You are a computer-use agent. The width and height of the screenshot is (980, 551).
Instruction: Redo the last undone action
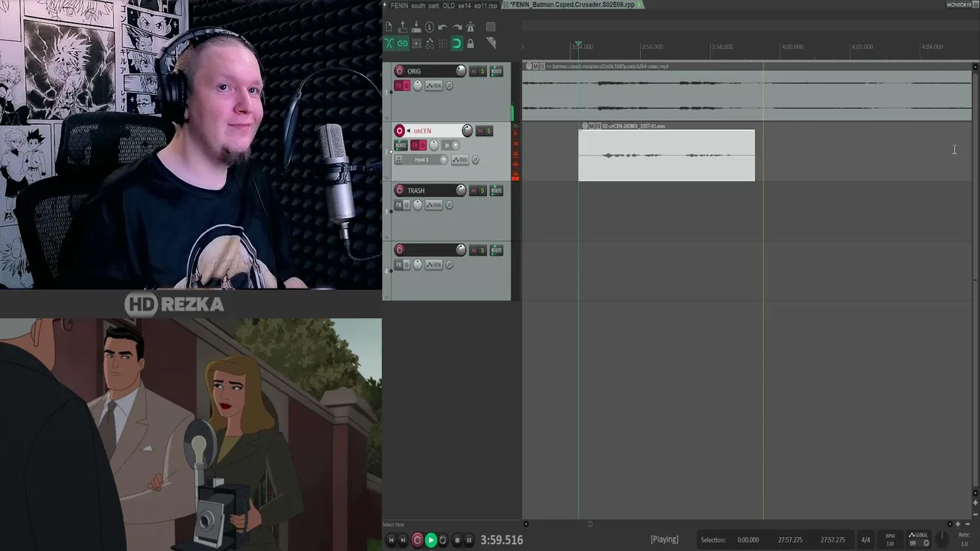point(457,27)
